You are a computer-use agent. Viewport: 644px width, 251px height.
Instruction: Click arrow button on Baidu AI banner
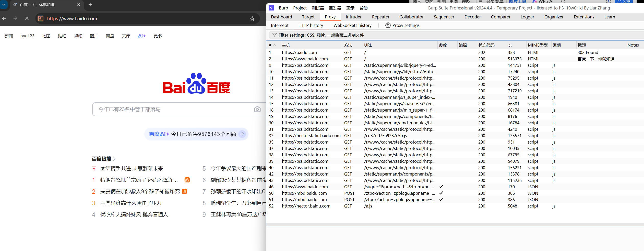pos(242,134)
